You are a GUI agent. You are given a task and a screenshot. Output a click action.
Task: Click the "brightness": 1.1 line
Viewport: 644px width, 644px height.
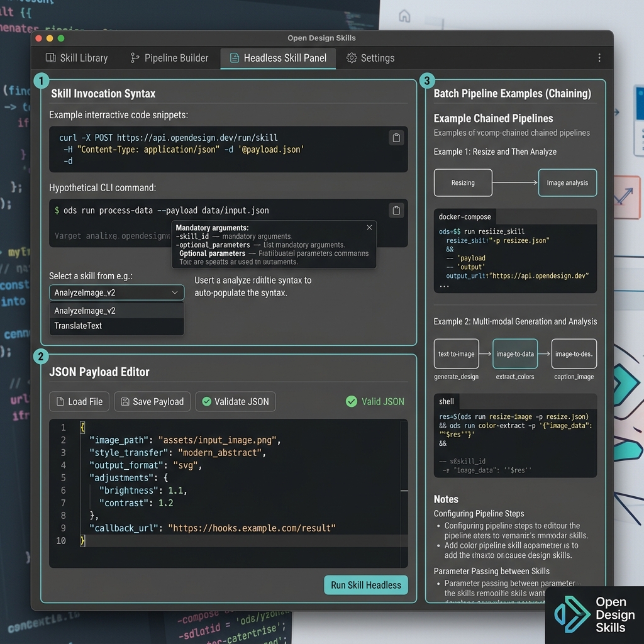pyautogui.click(x=143, y=491)
